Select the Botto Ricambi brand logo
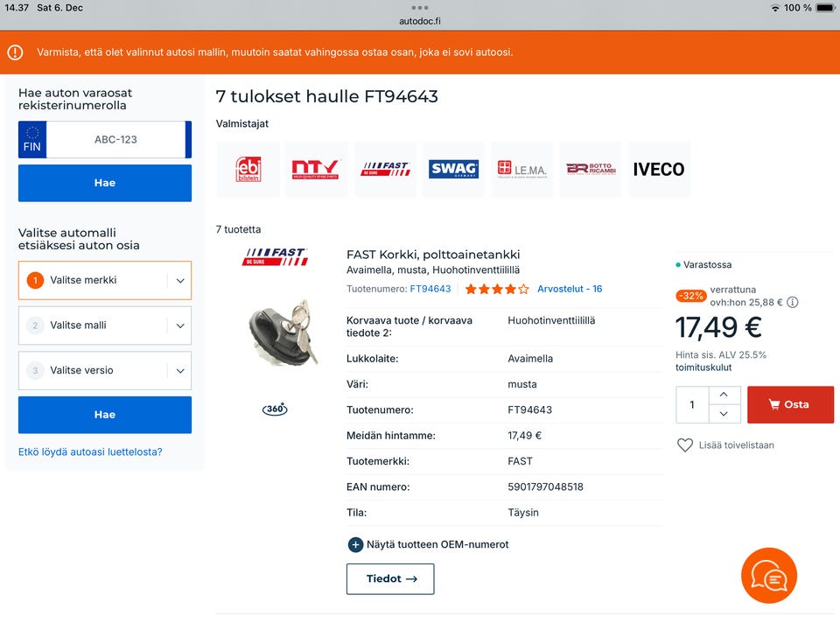Viewport: 840px width, 630px height. pos(591,169)
